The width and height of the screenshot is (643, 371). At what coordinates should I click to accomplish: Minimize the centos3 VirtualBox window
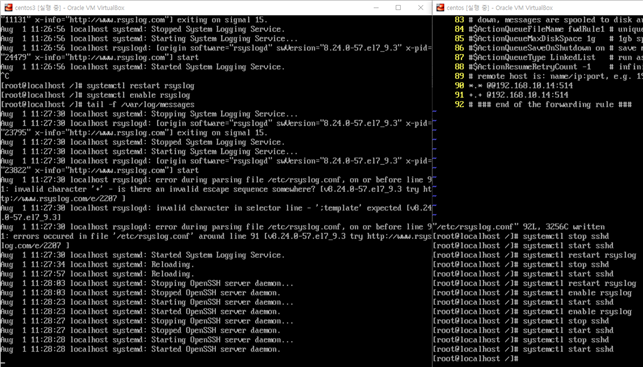(376, 7)
